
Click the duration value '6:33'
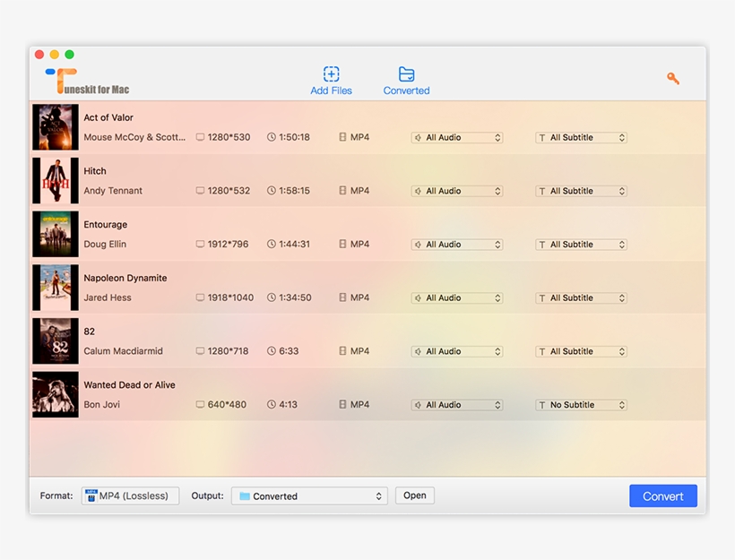(289, 351)
